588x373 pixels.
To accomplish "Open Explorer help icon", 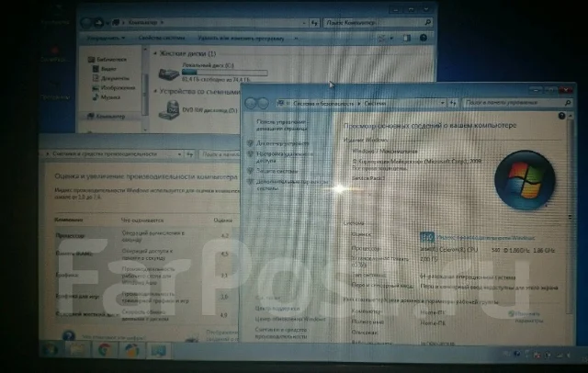I will pos(424,38).
